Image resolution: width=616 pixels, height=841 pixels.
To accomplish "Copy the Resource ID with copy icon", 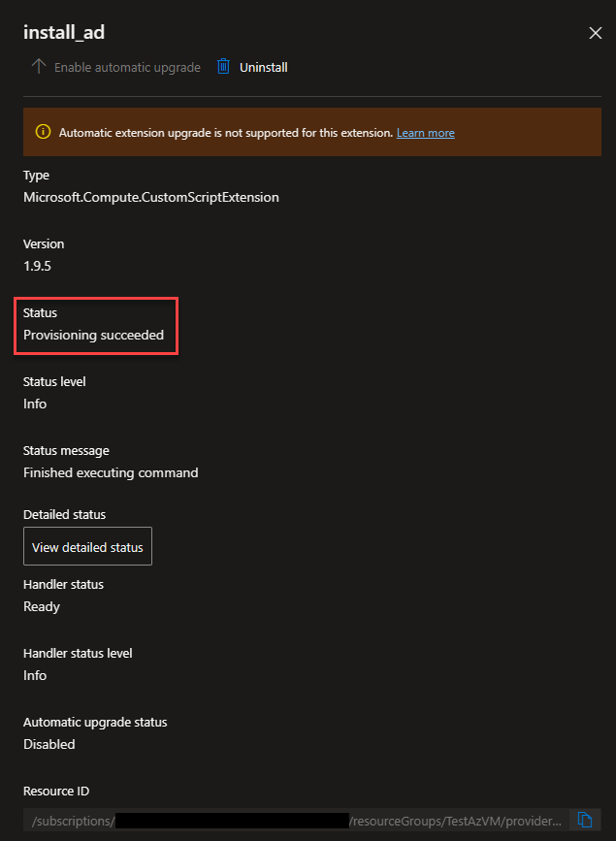I will 584,820.
